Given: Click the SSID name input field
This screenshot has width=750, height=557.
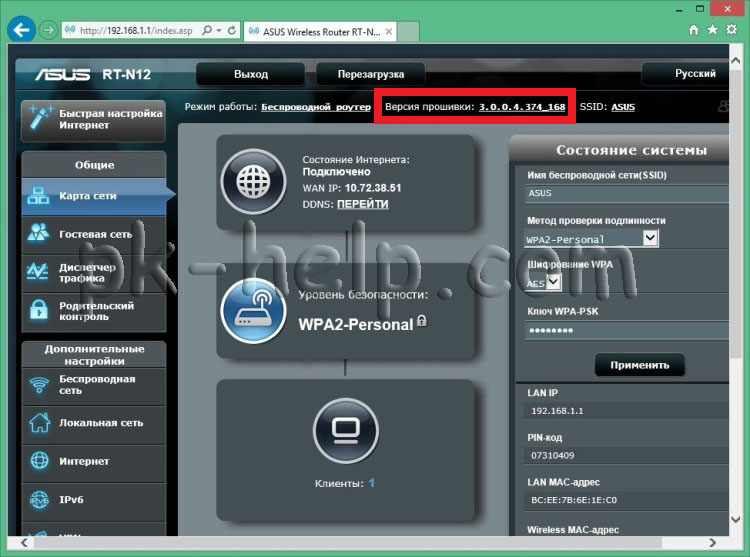Looking at the screenshot, I should pyautogui.click(x=627, y=193).
